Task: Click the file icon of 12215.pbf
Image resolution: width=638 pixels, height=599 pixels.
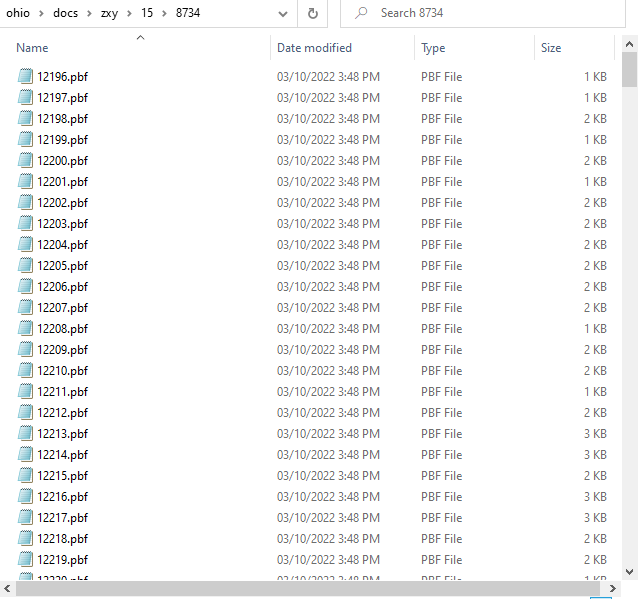Action: coord(25,475)
